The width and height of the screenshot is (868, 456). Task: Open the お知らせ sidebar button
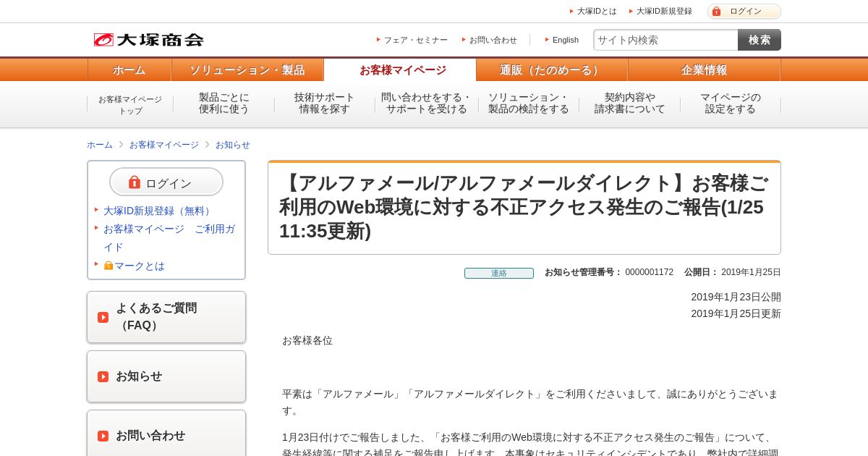click(x=166, y=376)
